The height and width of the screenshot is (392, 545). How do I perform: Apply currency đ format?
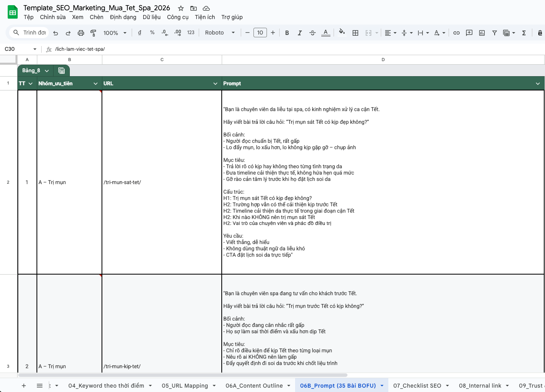point(140,33)
